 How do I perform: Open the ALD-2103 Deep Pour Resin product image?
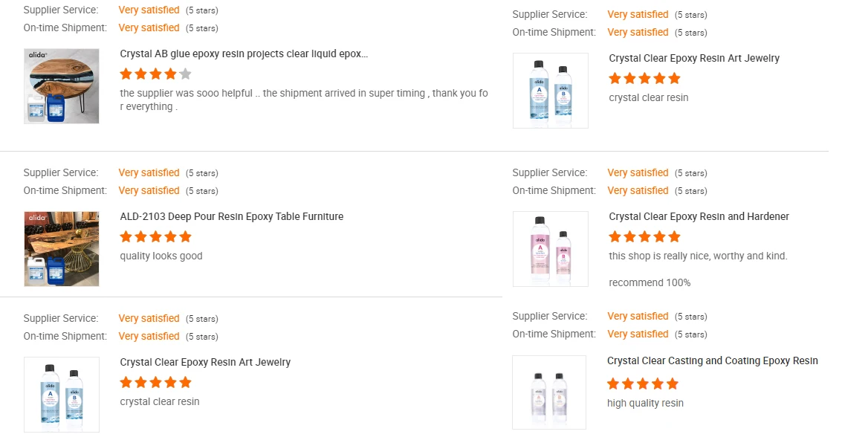pos(62,249)
